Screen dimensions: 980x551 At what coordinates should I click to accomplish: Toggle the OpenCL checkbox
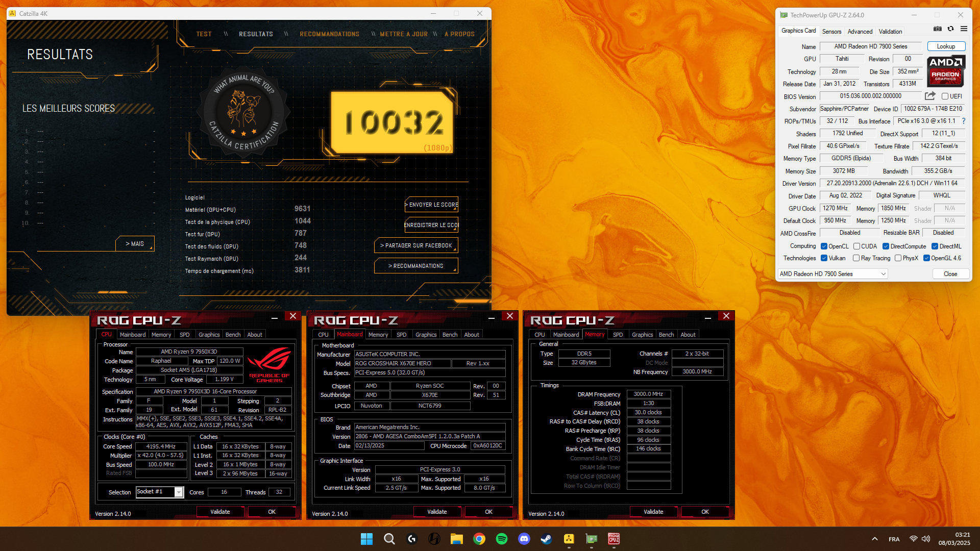(824, 246)
